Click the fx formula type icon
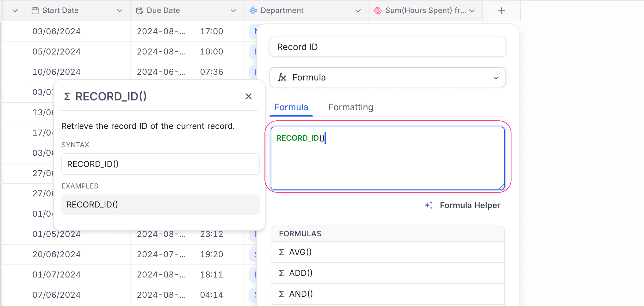The height and width of the screenshot is (306, 644). [x=282, y=77]
